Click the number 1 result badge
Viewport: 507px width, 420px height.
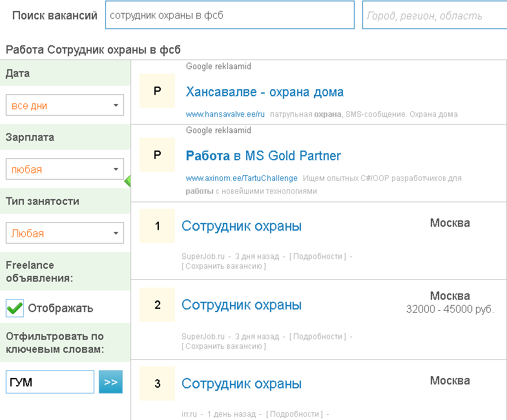157,226
